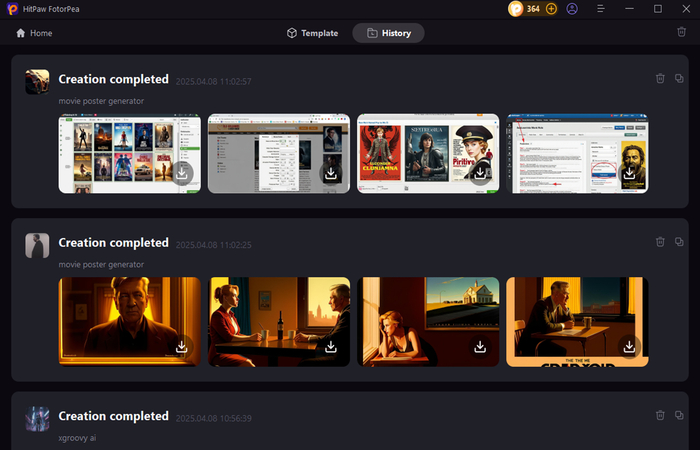
Task: Add more coins with plus icon
Action: [551, 9]
